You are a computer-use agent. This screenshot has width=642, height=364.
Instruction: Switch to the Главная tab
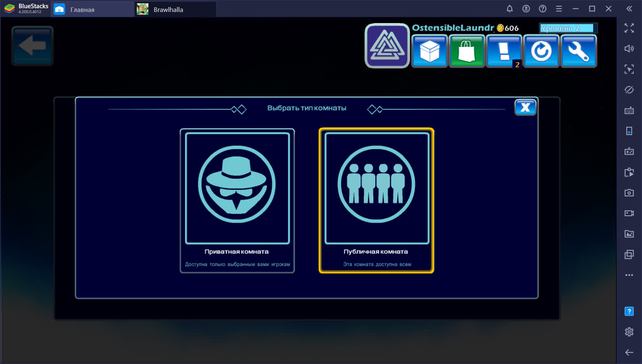click(x=93, y=9)
